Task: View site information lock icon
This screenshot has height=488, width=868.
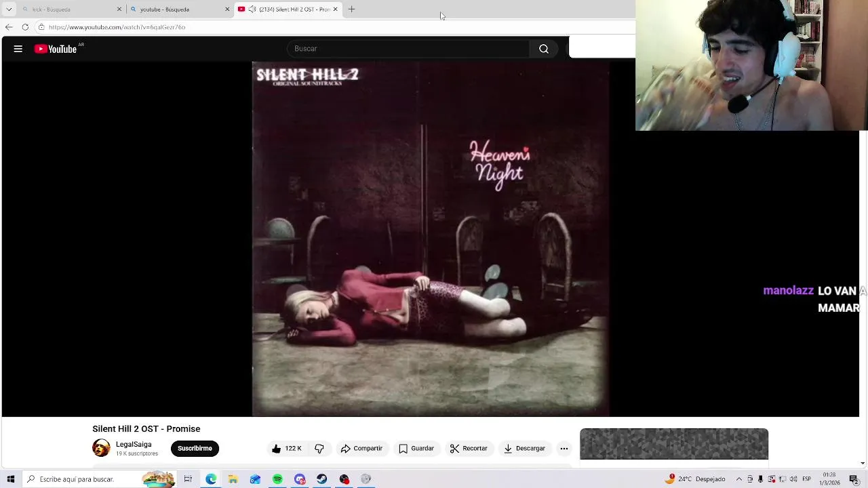Action: [x=41, y=27]
